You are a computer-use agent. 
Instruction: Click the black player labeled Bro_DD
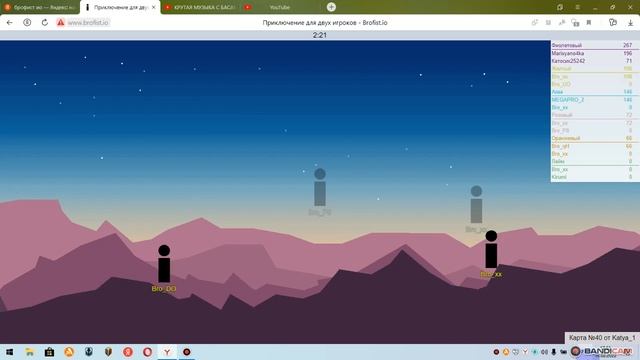pyautogui.click(x=164, y=264)
